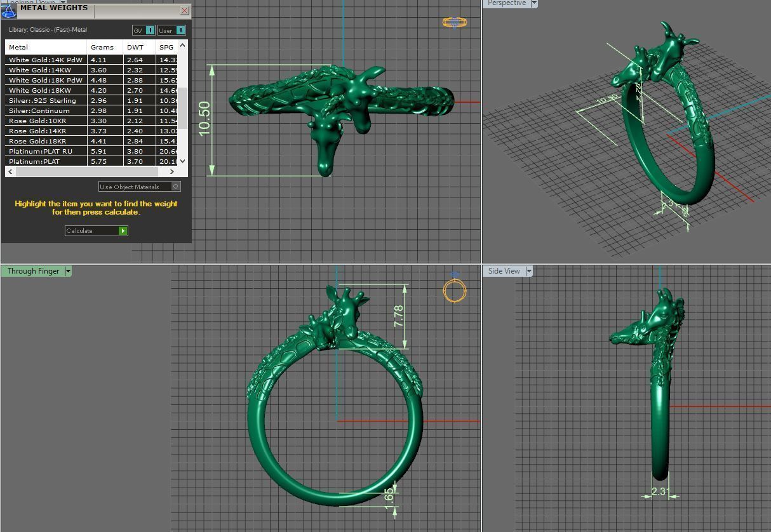
Task: Click the Metal column header
Action: (x=46, y=47)
